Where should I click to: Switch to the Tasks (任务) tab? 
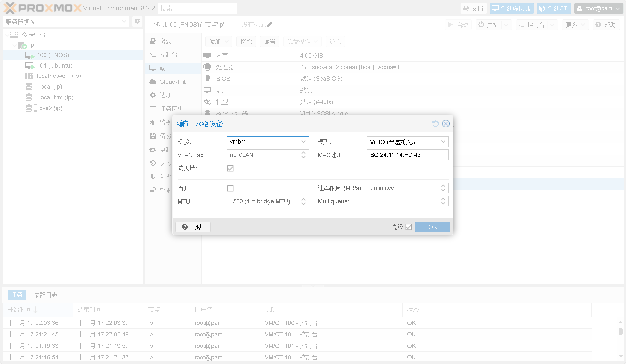coord(17,295)
